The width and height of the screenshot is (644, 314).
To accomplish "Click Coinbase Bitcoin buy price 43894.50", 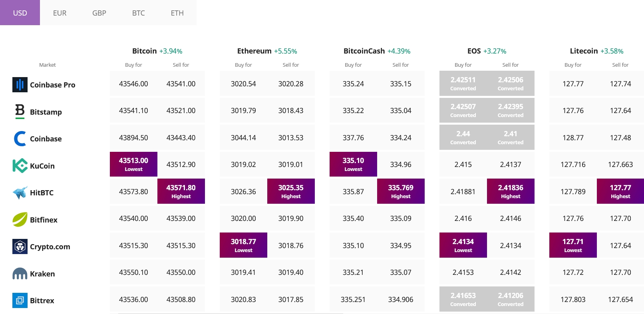I will click(x=133, y=138).
